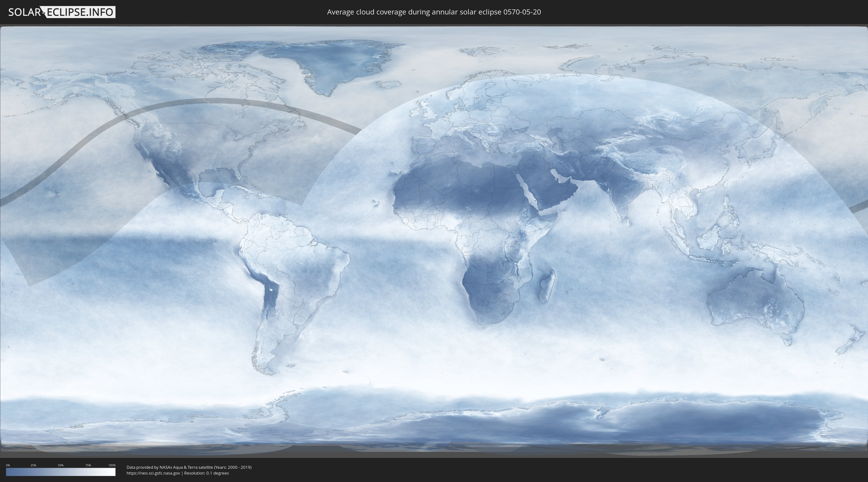This screenshot has height=482, width=868.
Task: Click the 75% legend label
Action: pos(88,465)
